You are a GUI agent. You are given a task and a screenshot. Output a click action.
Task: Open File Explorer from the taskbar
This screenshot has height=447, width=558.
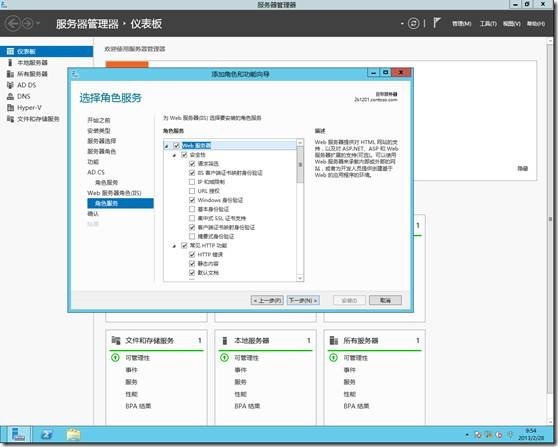click(x=73, y=435)
